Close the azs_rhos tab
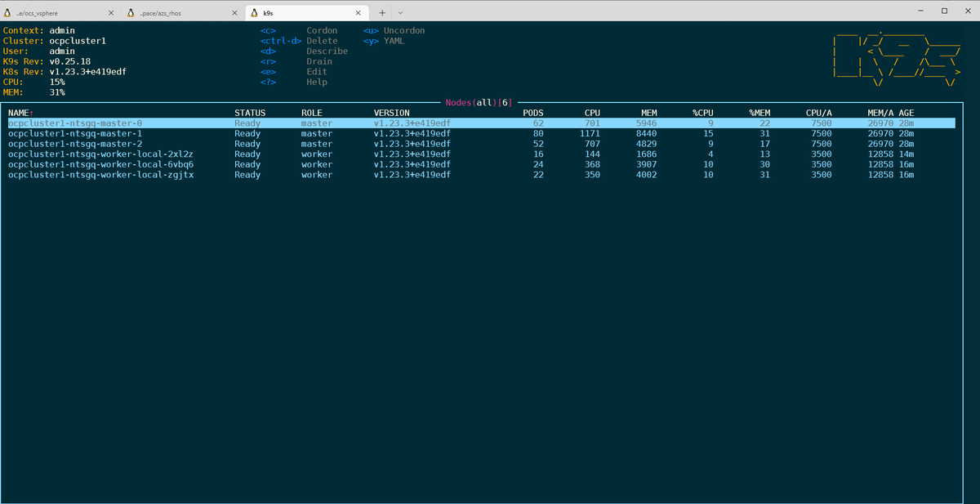Image resolution: width=980 pixels, height=504 pixels. 234,13
